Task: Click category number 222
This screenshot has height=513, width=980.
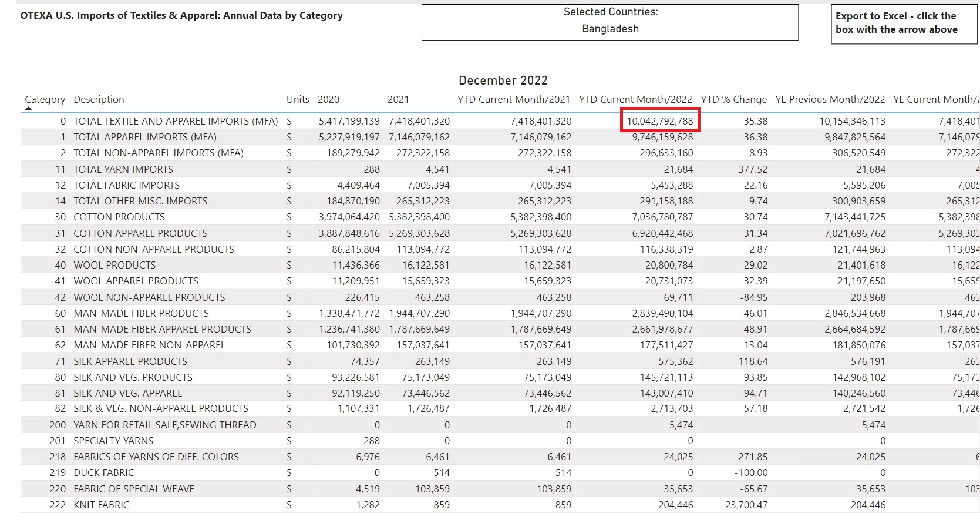Action: (x=58, y=505)
